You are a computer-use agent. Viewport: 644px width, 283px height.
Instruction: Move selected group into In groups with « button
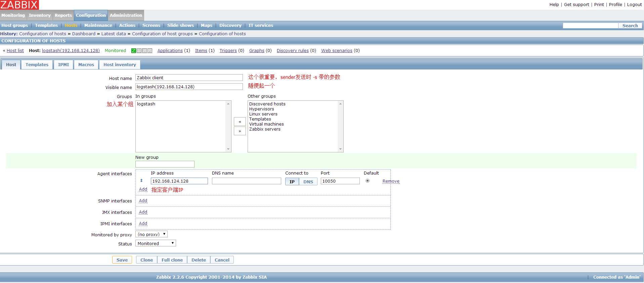tap(240, 122)
